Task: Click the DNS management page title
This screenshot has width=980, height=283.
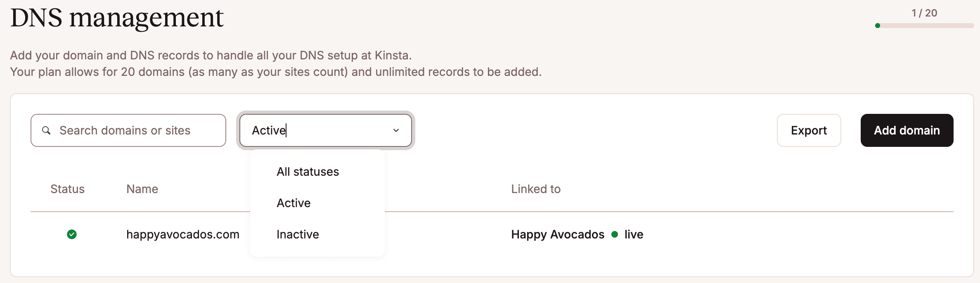Action: coord(117,17)
